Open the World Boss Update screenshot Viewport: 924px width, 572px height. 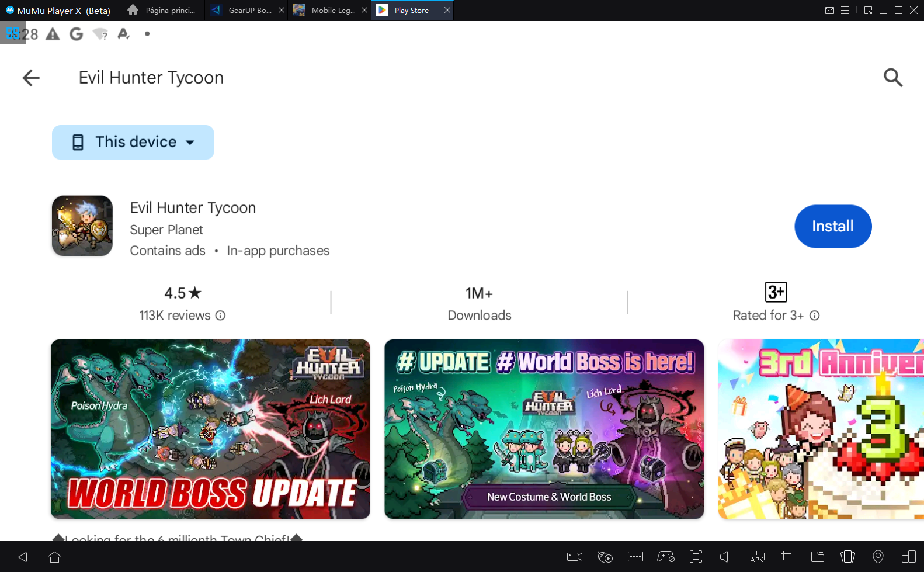coord(210,429)
